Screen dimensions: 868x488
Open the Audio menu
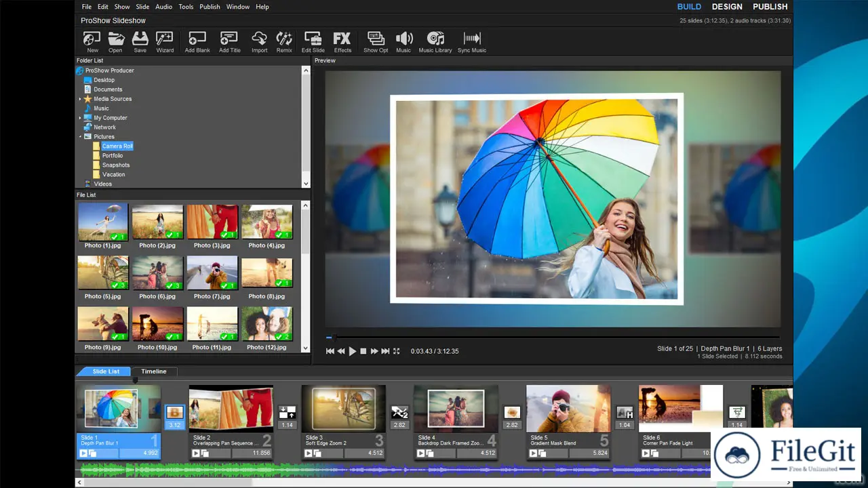click(163, 7)
